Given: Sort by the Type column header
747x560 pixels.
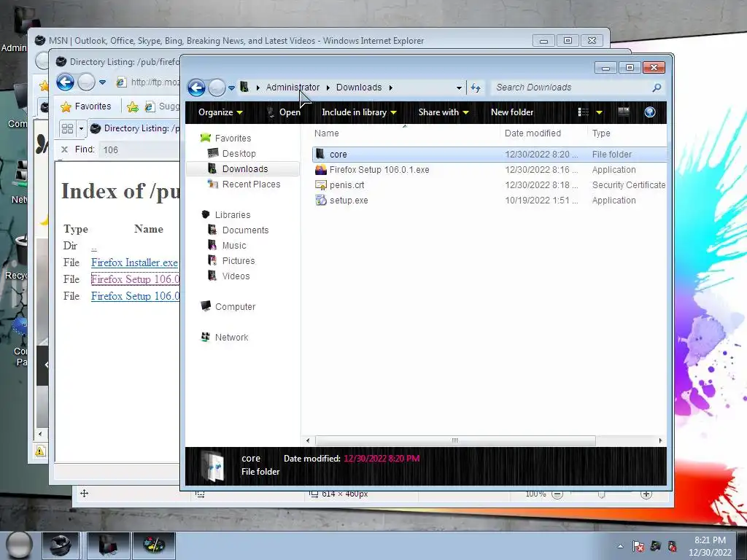Looking at the screenshot, I should click(x=601, y=133).
